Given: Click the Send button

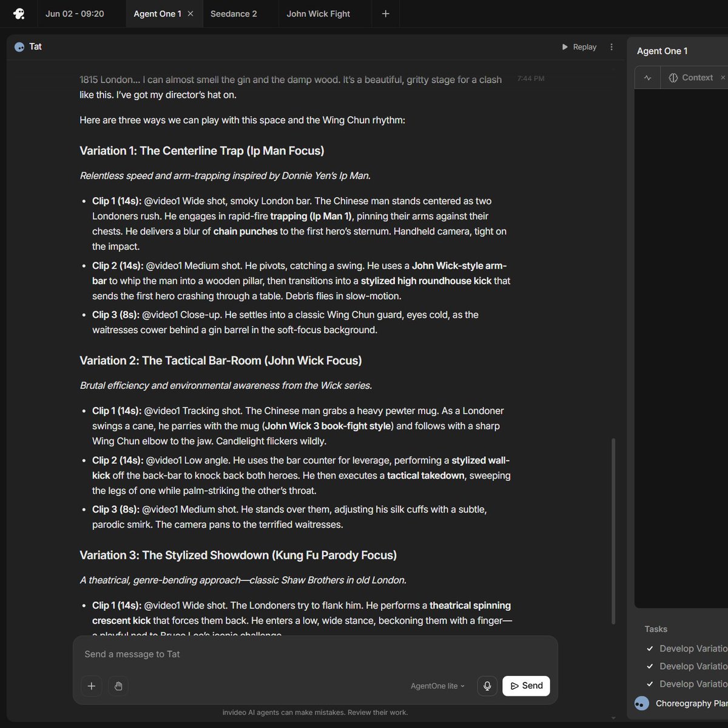Looking at the screenshot, I should 526,686.
